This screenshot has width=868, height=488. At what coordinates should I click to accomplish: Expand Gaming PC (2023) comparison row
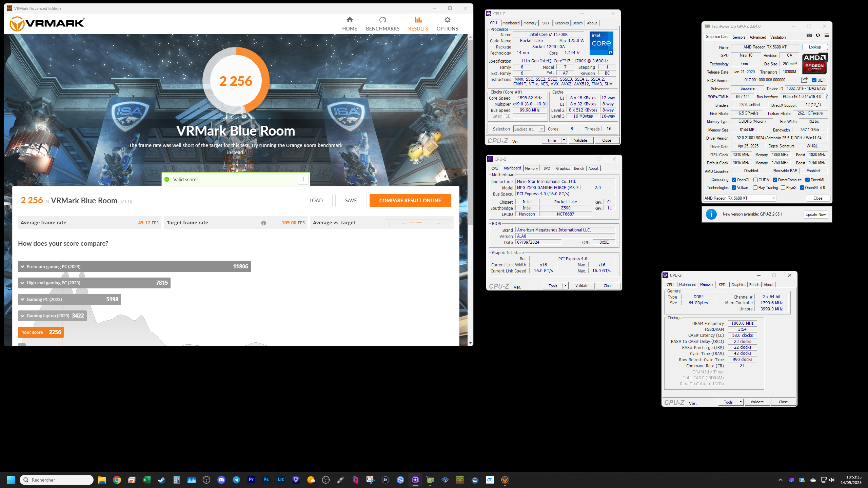point(70,299)
